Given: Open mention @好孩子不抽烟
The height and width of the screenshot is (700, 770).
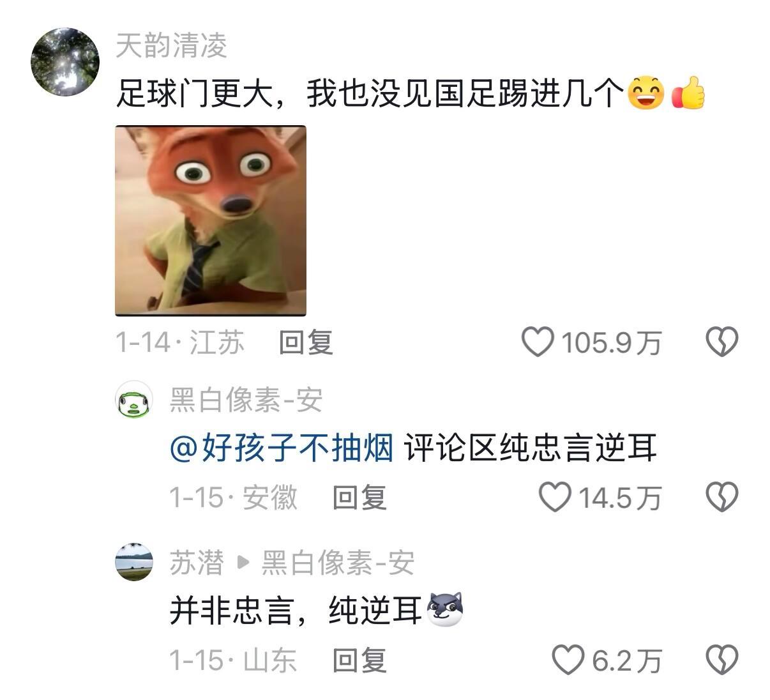Looking at the screenshot, I should [282, 448].
